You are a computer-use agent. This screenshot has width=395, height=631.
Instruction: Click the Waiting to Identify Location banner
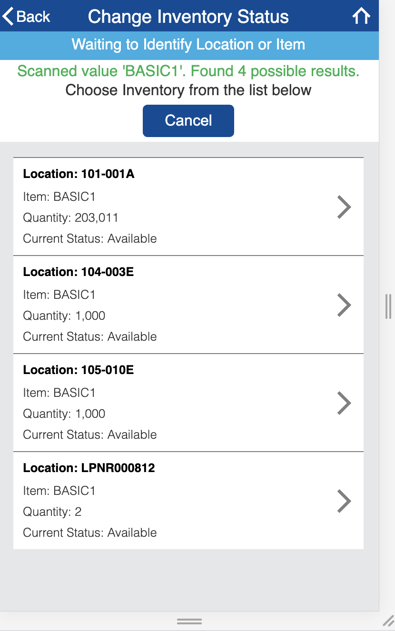click(188, 44)
